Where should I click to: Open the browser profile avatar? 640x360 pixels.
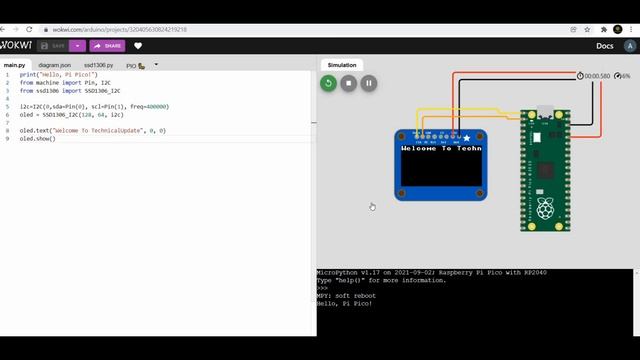pos(618,29)
